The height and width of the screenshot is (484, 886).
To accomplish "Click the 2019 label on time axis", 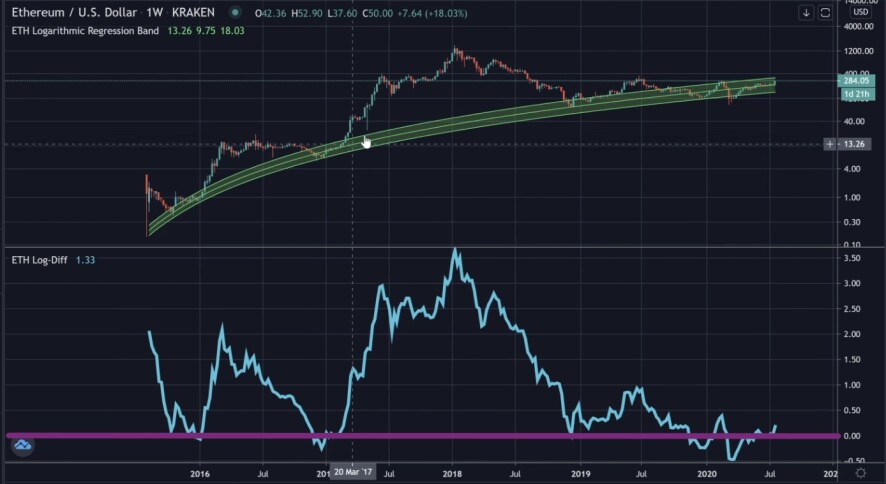I will pos(581,473).
